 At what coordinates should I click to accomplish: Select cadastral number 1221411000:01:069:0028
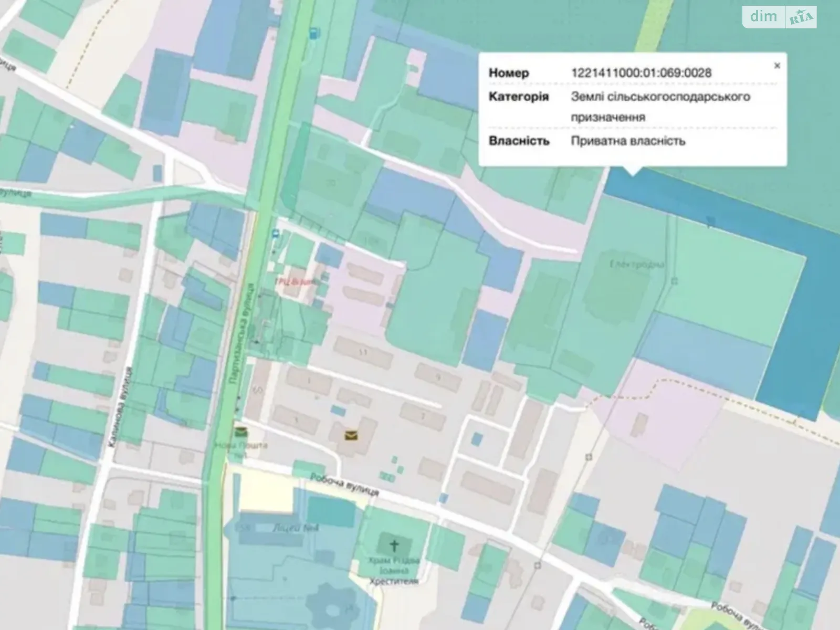(641, 73)
